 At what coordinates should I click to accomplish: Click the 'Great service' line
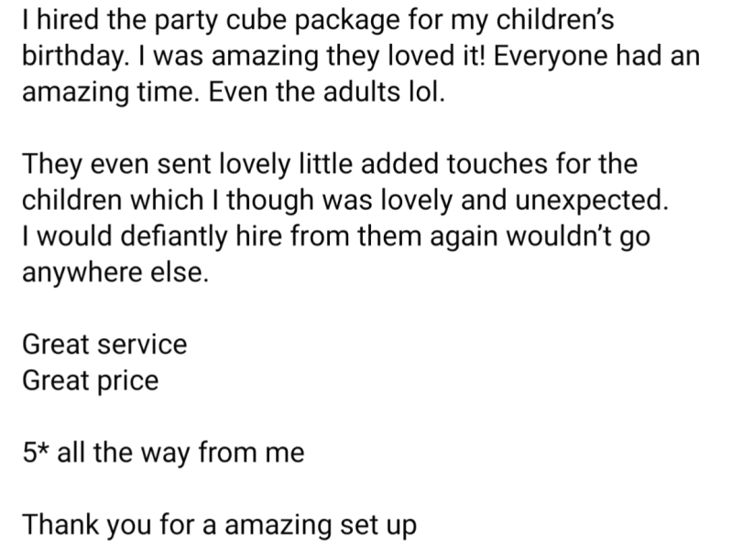(x=104, y=344)
